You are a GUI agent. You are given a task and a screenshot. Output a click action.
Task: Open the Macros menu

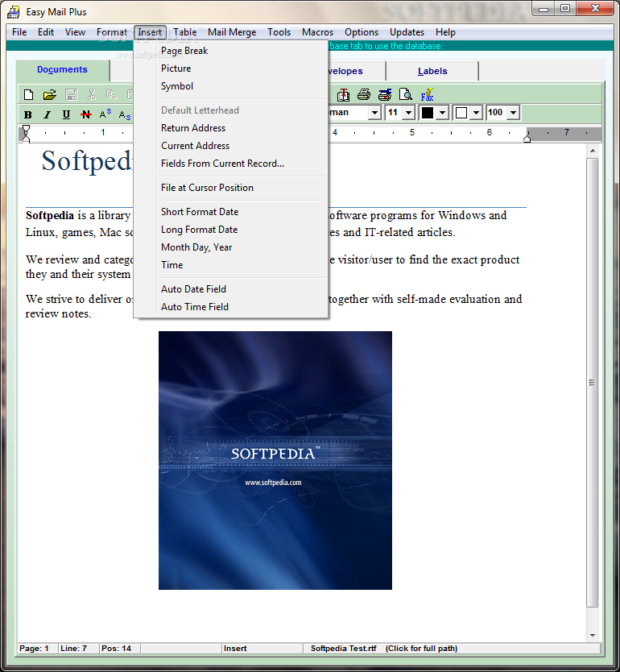coord(317,32)
